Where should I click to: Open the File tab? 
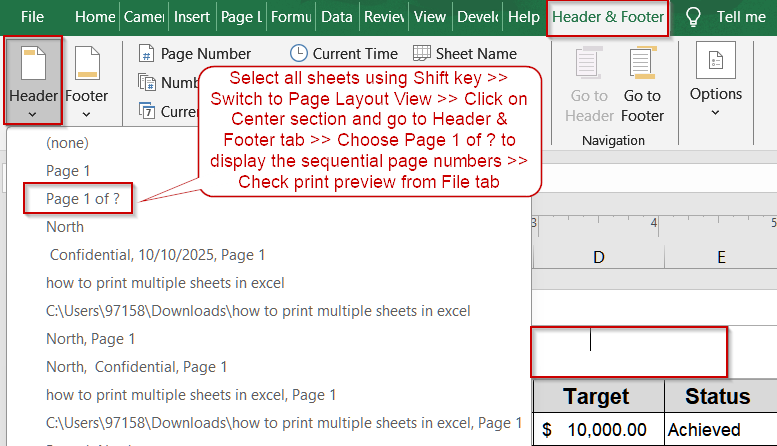pyautogui.click(x=32, y=17)
